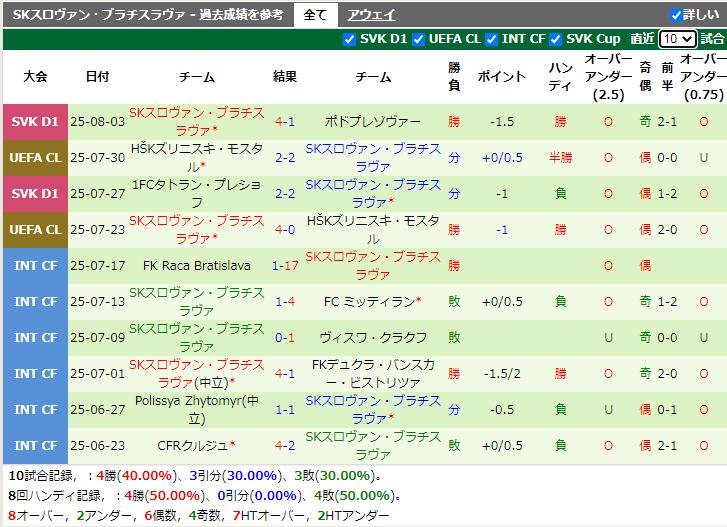Click UEFA CL league cell on 25-07-30
The height and width of the screenshot is (527, 727).
(35, 158)
